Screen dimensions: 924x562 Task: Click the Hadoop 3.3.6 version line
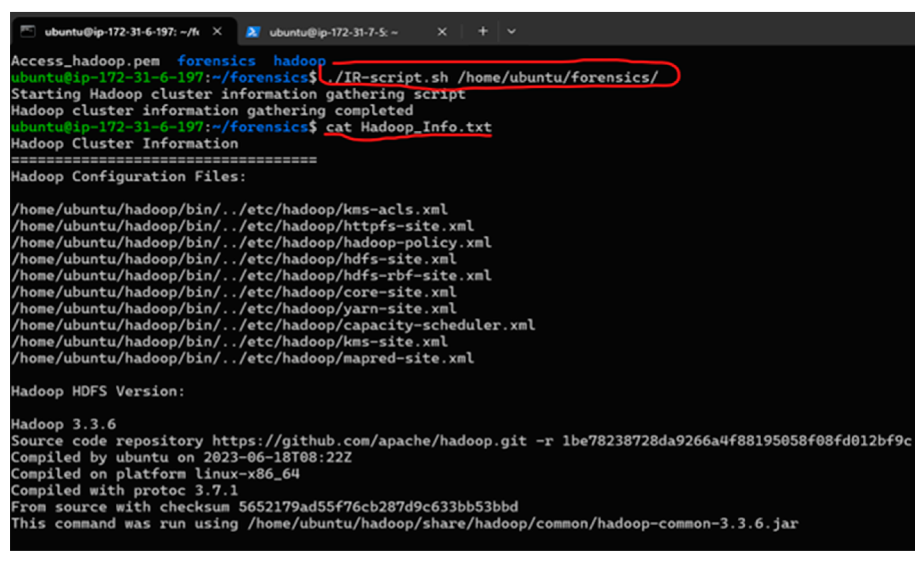click(x=63, y=424)
